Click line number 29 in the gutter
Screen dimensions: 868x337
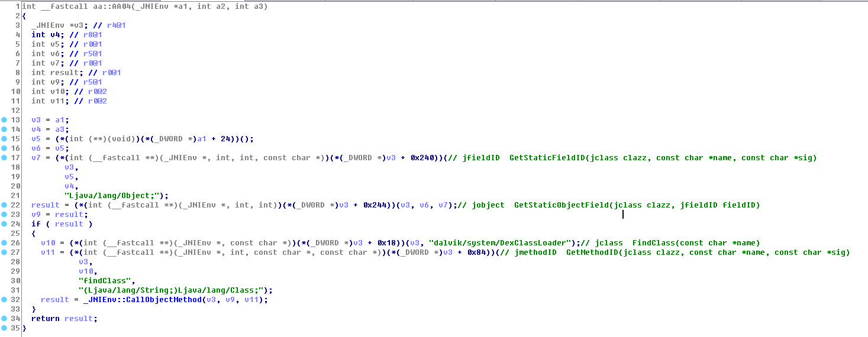[x=15, y=271]
